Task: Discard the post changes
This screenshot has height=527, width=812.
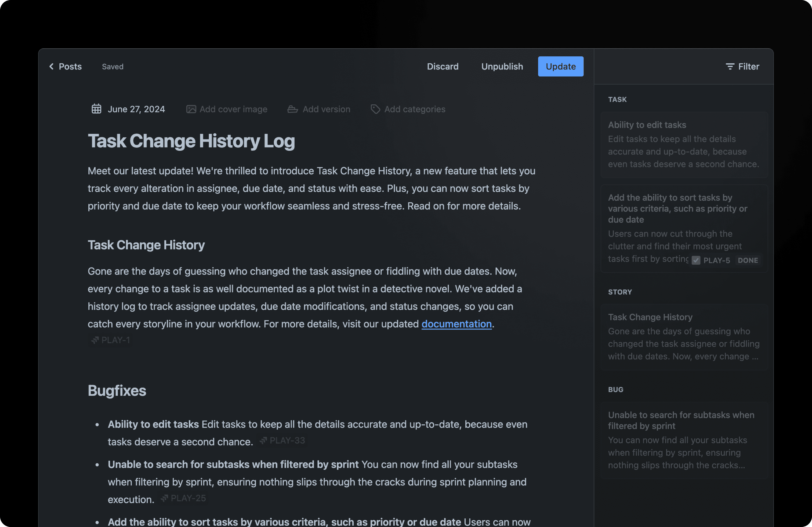Action: pos(443,67)
